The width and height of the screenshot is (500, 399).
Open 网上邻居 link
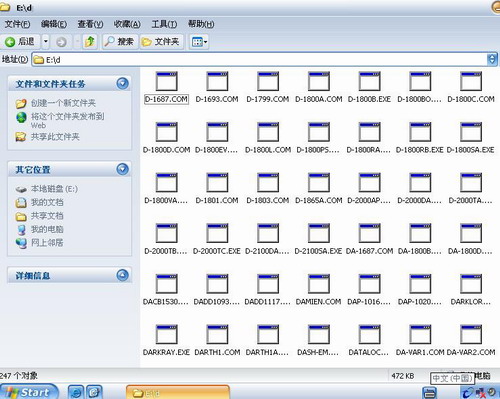[x=47, y=243]
